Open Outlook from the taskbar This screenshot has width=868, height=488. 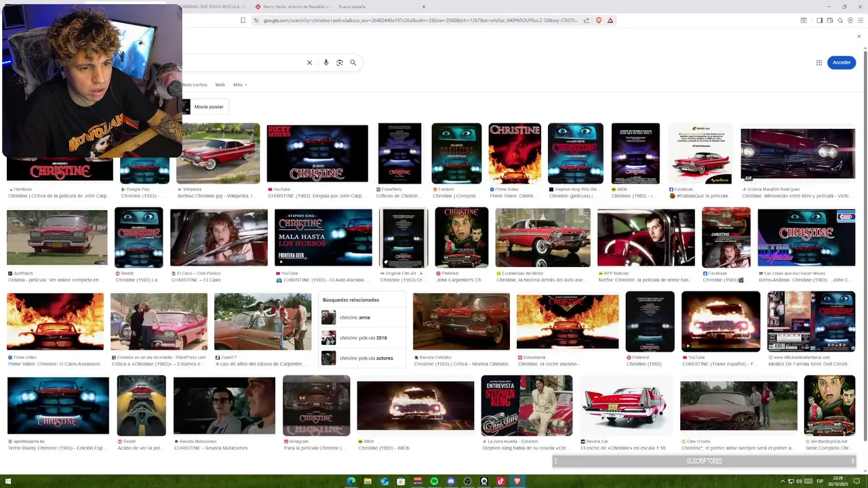point(384,481)
